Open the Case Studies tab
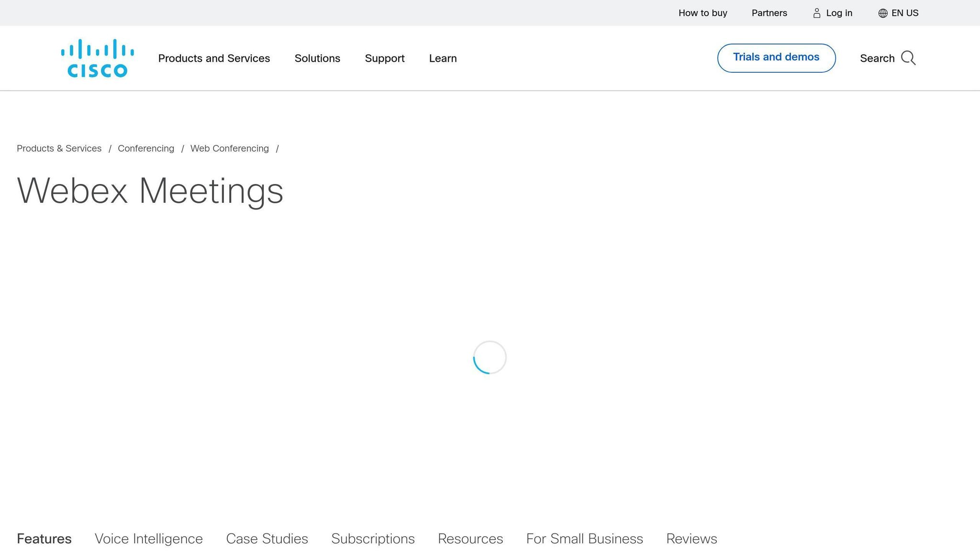 267,539
